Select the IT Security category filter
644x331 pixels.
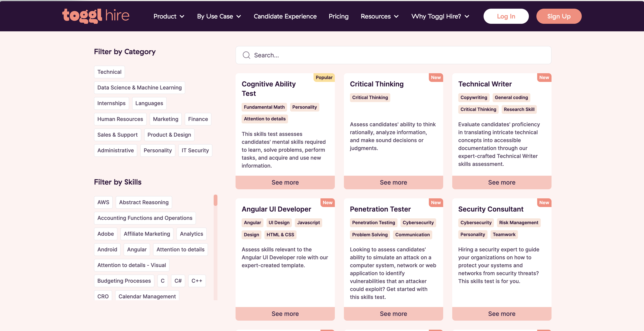(x=195, y=150)
